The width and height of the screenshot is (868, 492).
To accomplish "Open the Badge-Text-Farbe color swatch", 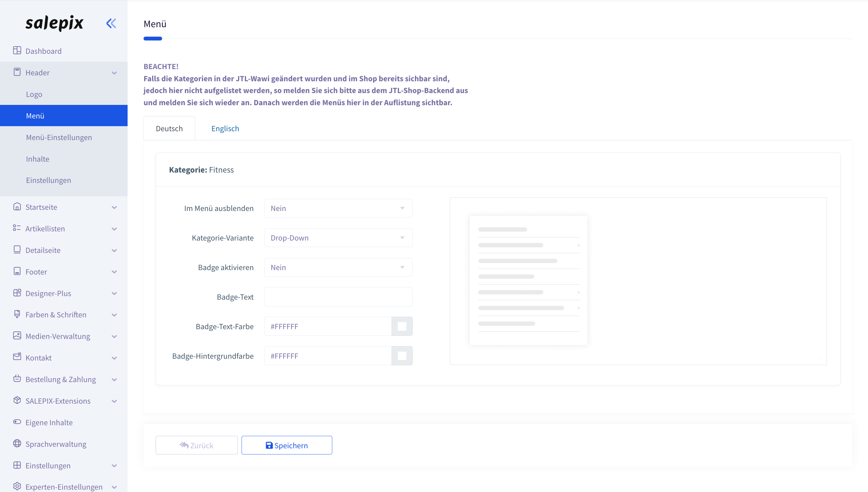I will tap(402, 327).
